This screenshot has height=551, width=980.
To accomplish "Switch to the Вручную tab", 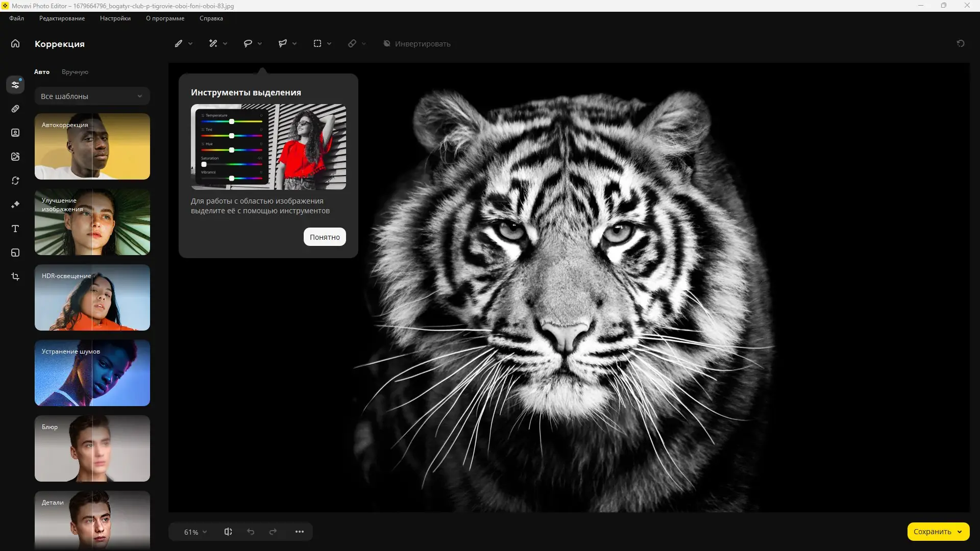I will (75, 72).
